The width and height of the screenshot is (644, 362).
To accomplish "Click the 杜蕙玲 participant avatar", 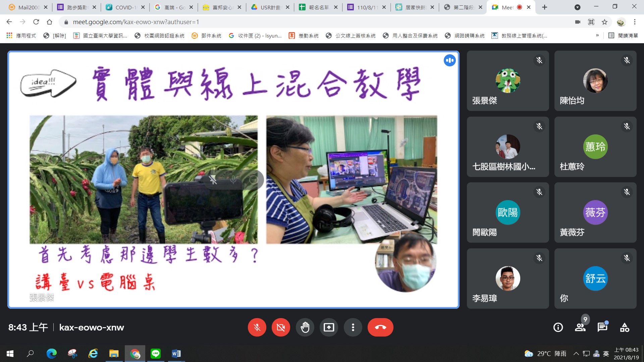I will [x=595, y=147].
